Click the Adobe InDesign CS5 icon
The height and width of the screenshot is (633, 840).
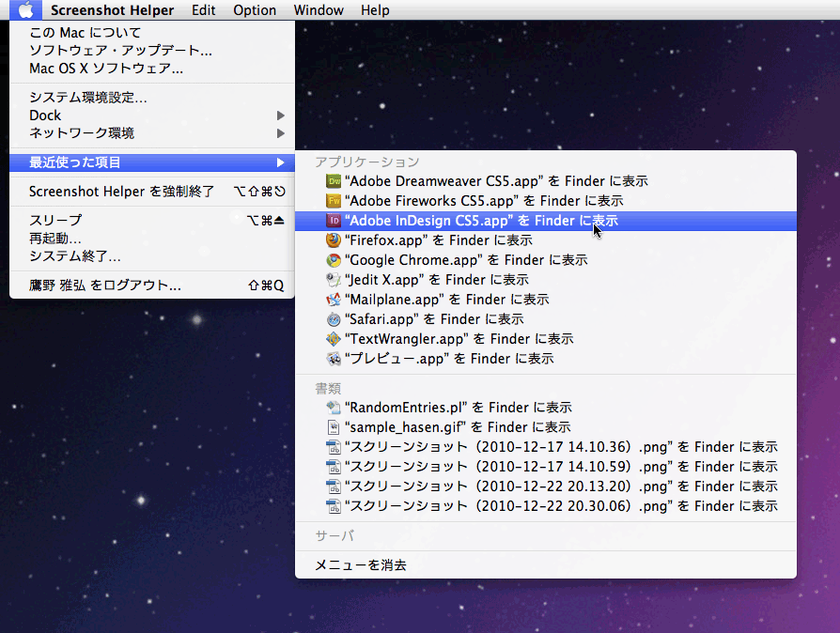pos(334,221)
